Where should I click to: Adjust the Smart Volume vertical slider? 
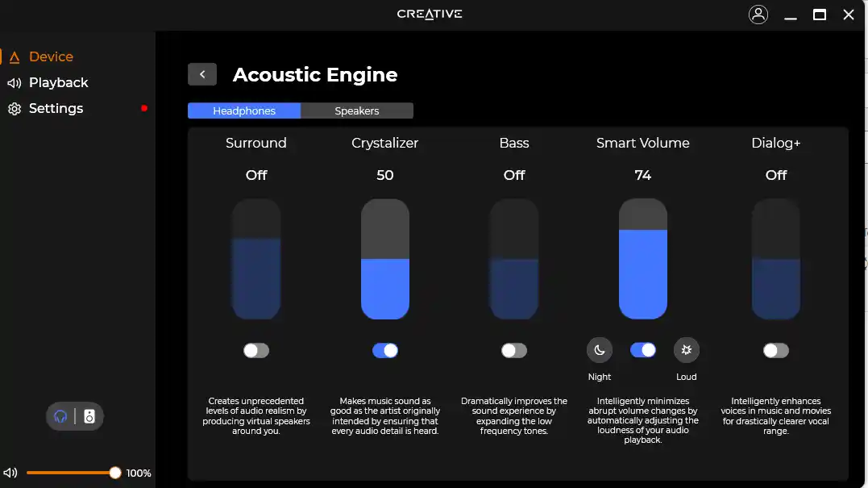click(643, 259)
